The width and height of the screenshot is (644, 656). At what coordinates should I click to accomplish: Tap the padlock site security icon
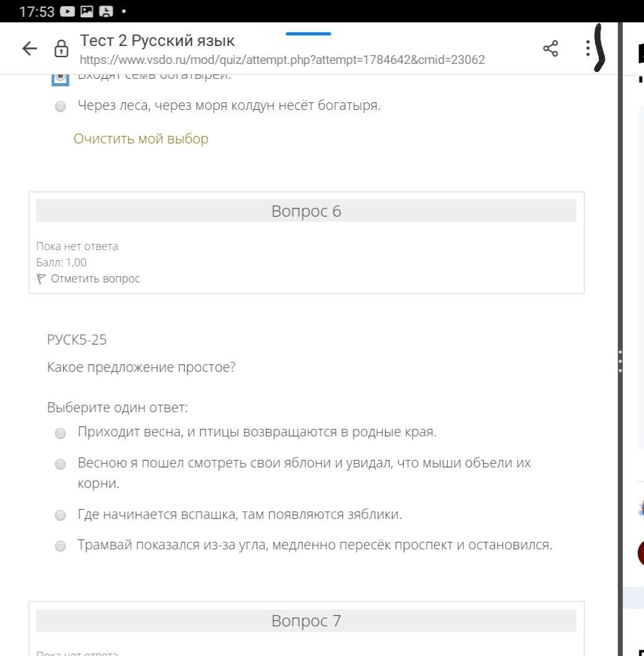pos(61,50)
